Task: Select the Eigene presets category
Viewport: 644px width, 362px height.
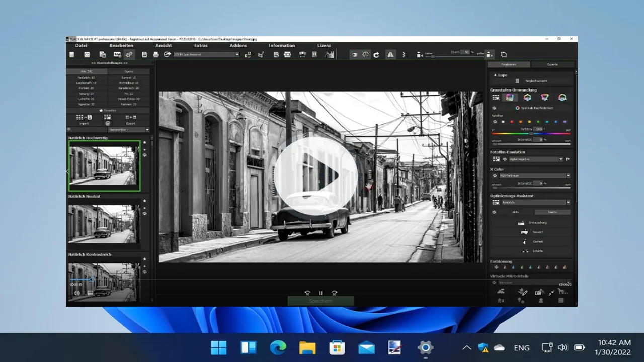Action: click(x=129, y=71)
